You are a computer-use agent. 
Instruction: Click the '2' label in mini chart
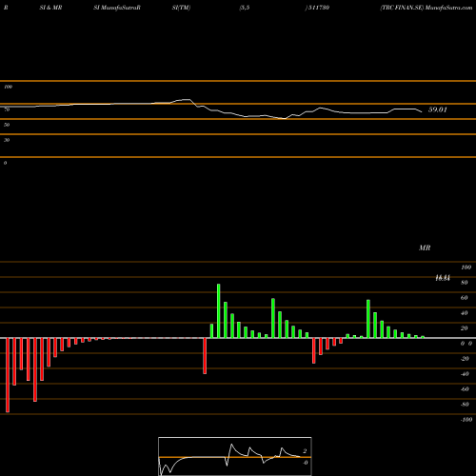(x=305, y=451)
